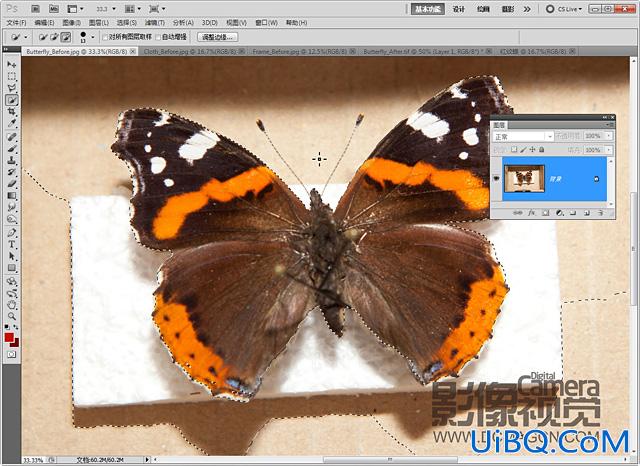This screenshot has width=640, height=466.
Task: Select the Clone Stamp tool
Action: pos(11,161)
